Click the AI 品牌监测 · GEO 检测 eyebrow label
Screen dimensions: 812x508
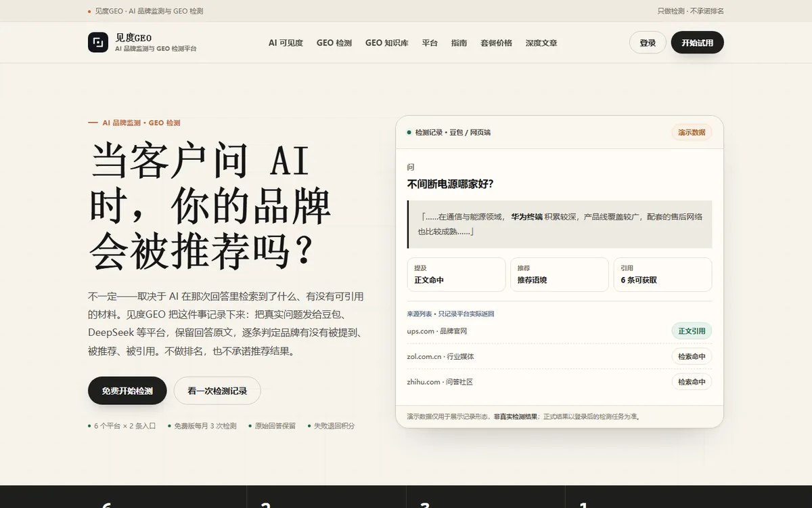141,123
